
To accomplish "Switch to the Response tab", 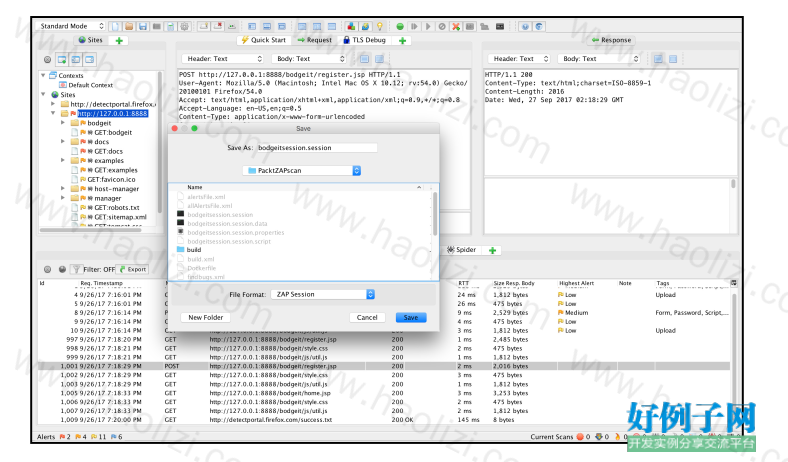I will point(612,40).
